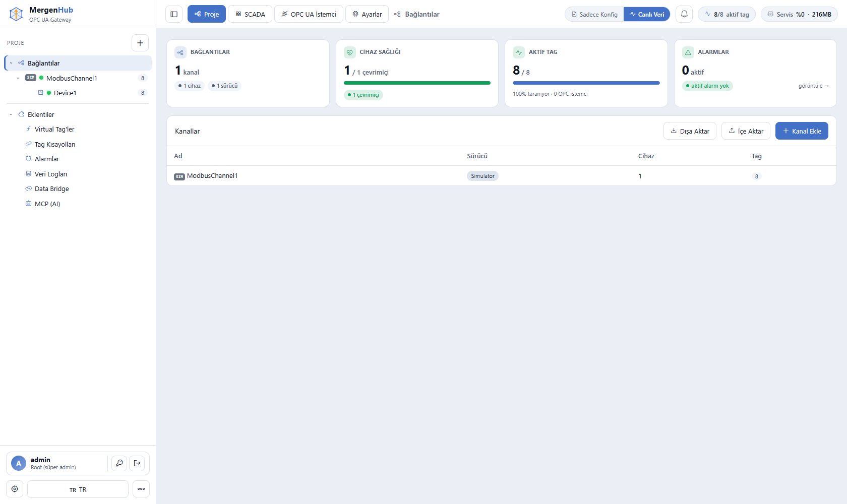Click the Eklentiler puzzle icon
Image resolution: width=847 pixels, height=504 pixels.
click(21, 114)
